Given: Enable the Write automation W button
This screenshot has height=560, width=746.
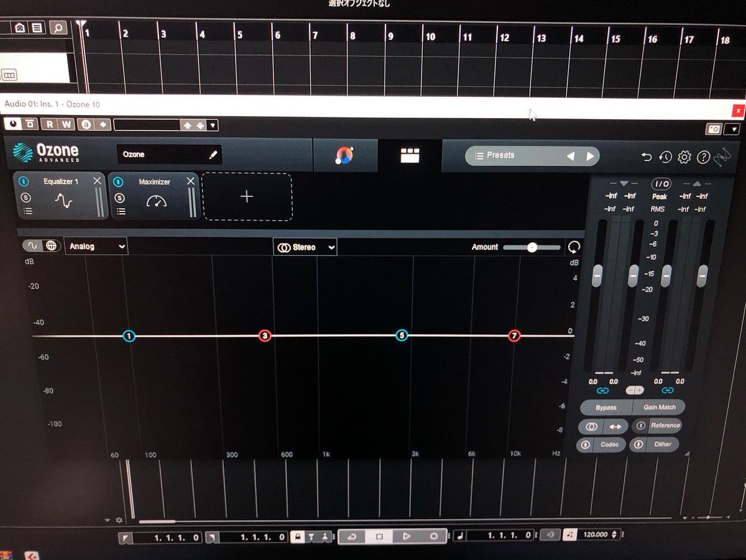Looking at the screenshot, I should 67,124.
